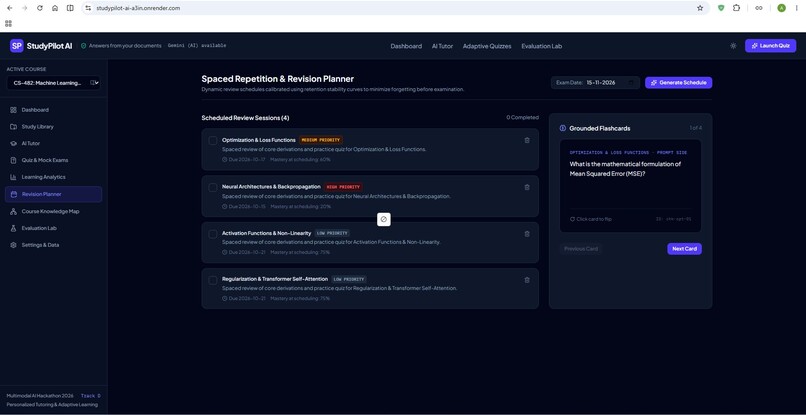Open the green shield extension icon

721,8
